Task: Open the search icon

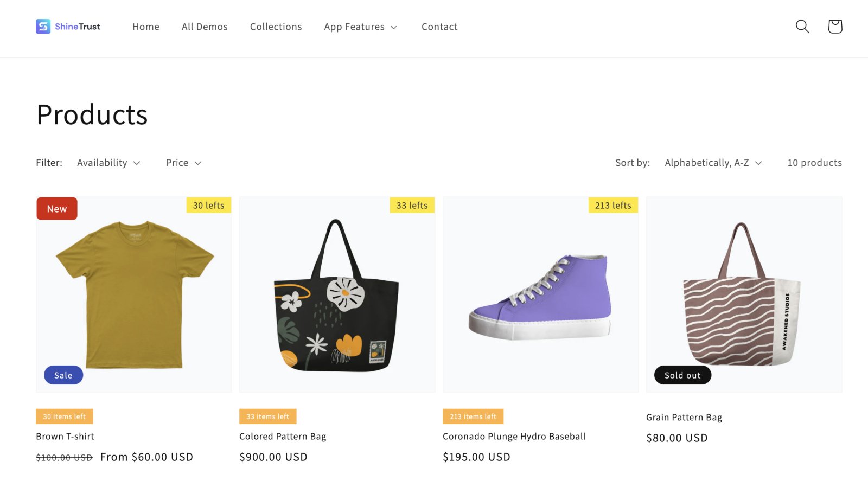Action: pyautogui.click(x=802, y=26)
